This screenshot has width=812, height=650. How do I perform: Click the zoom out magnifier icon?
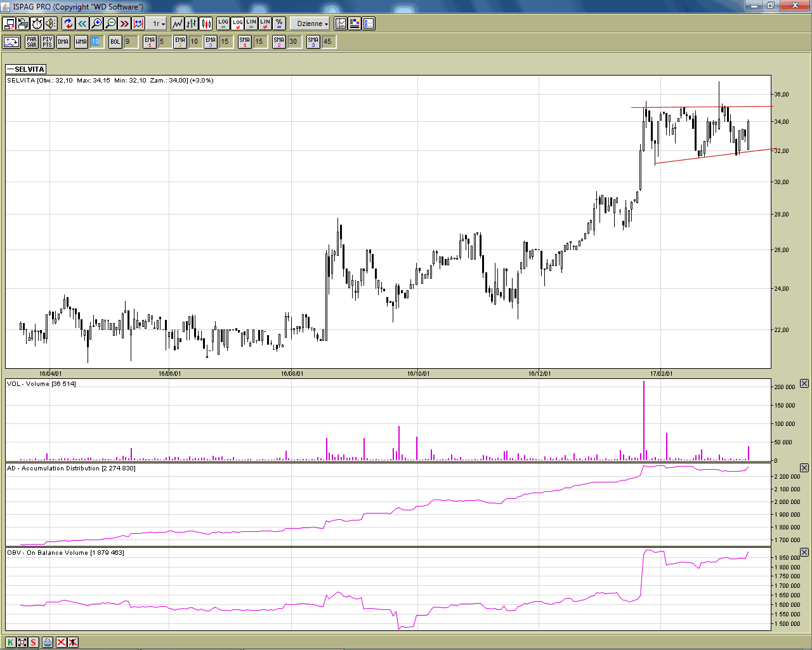pyautogui.click(x=110, y=23)
